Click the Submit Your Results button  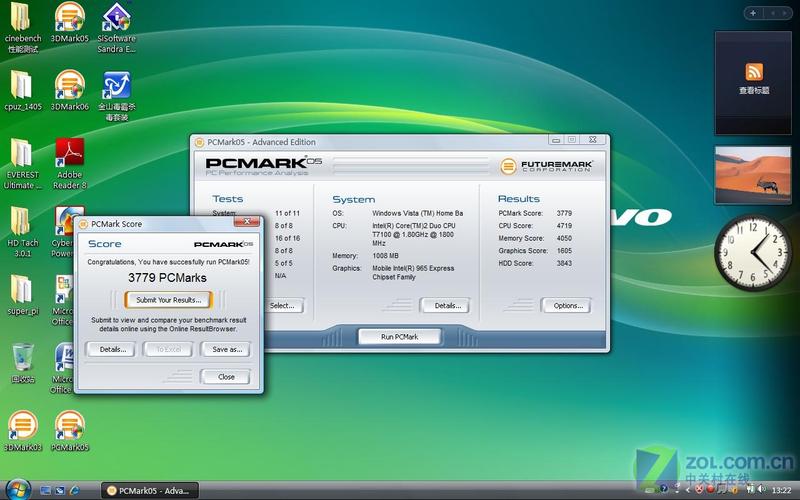[168, 300]
